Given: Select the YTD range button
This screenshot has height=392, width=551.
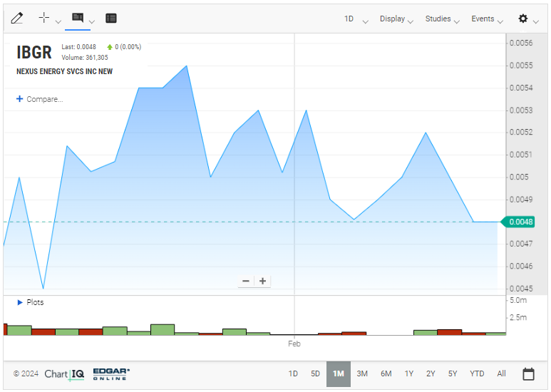Looking at the screenshot, I should (477, 373).
